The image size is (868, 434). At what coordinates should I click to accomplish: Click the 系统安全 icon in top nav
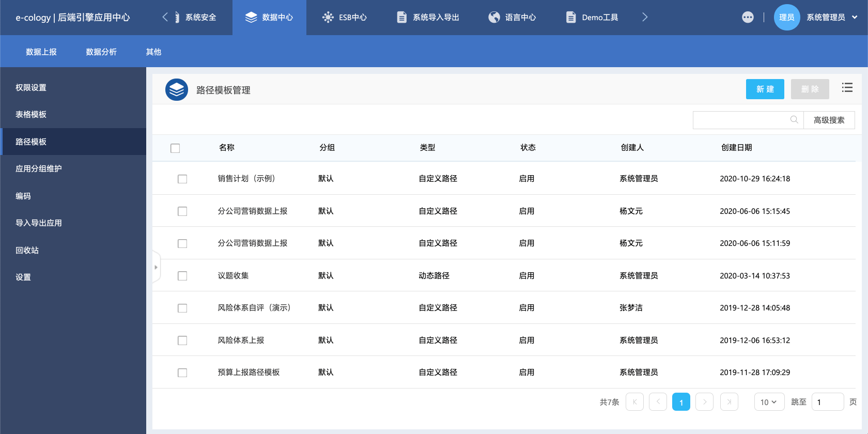pos(177,17)
